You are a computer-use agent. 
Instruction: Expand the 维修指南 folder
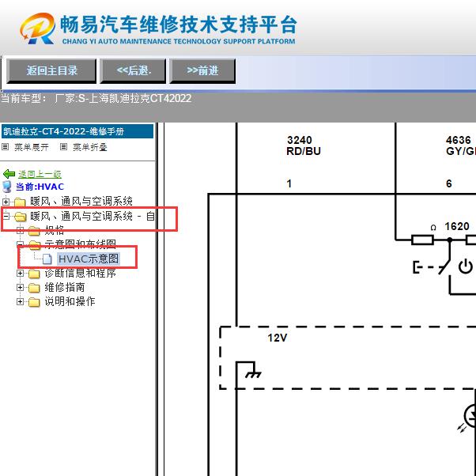20,287
